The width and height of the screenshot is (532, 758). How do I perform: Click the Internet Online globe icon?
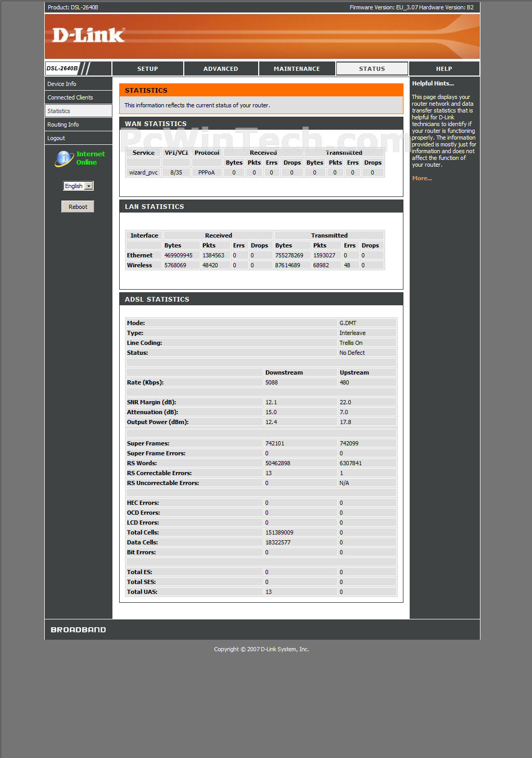64,158
